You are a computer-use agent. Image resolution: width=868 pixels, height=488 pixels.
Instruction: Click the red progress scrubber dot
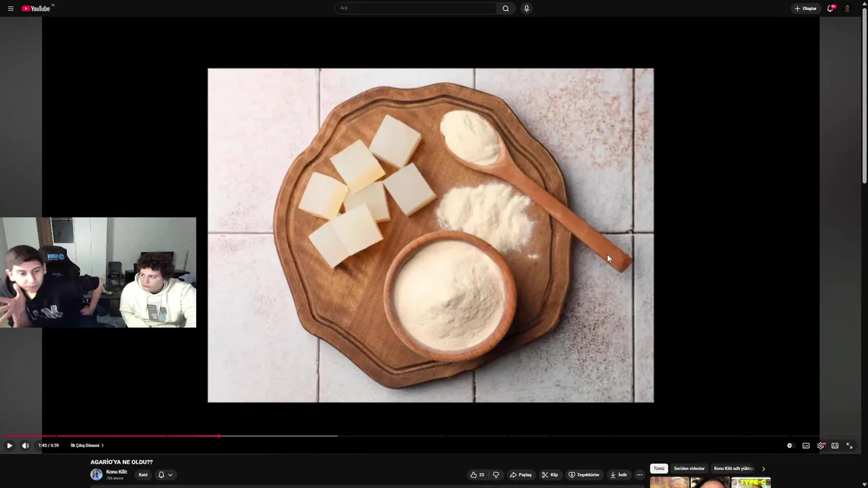coord(219,436)
